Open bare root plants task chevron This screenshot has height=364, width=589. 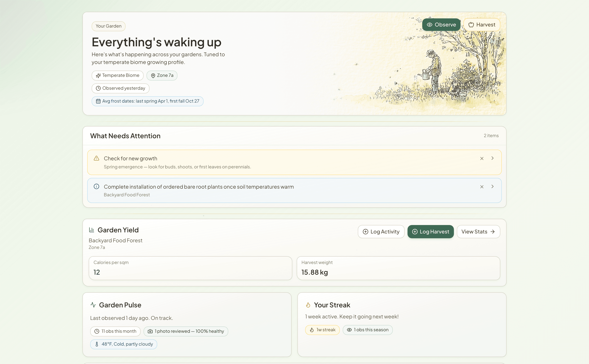(492, 187)
